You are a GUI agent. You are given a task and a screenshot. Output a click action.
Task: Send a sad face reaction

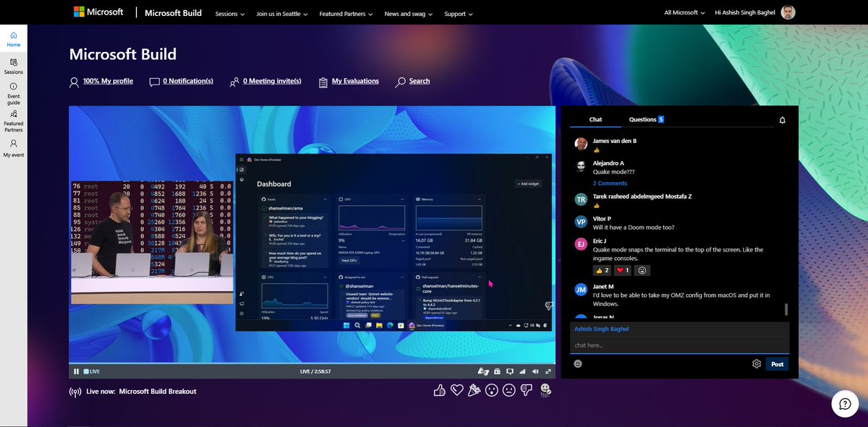pyautogui.click(x=509, y=390)
